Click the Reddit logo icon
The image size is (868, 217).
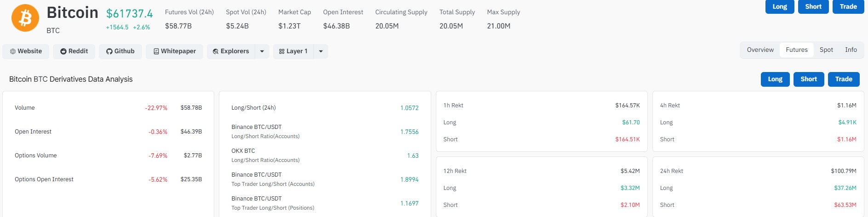coord(63,51)
